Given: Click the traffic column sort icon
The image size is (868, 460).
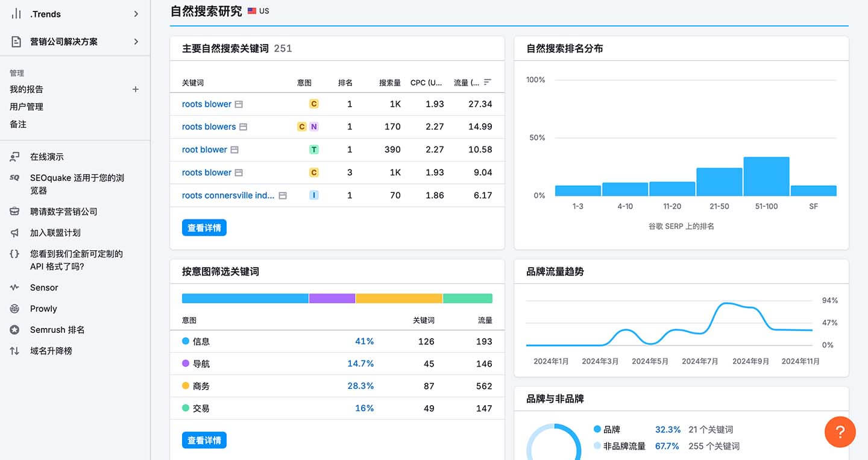Looking at the screenshot, I should 488,82.
